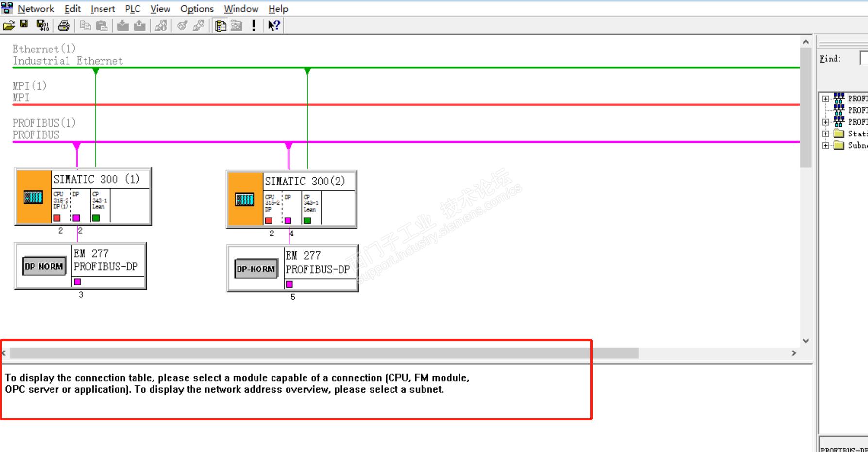Screen dimensions: 868x452
Task: Select the Subne folder catalog entry
Action: point(857,145)
